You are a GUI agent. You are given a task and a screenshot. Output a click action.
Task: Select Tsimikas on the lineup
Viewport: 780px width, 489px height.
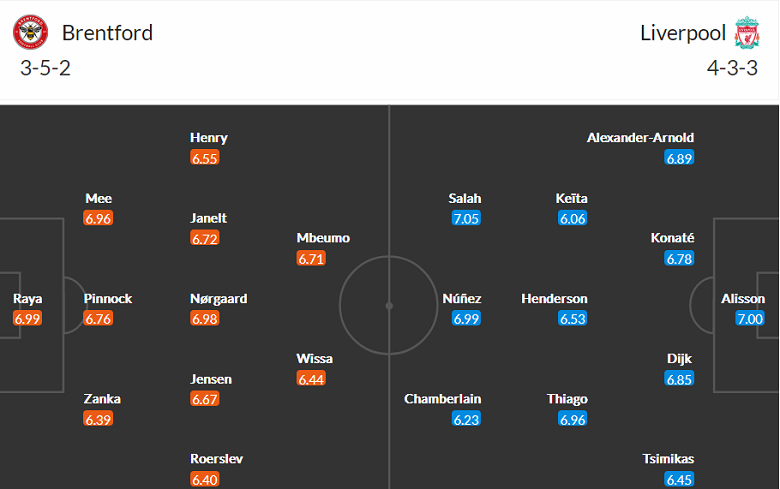coord(668,459)
